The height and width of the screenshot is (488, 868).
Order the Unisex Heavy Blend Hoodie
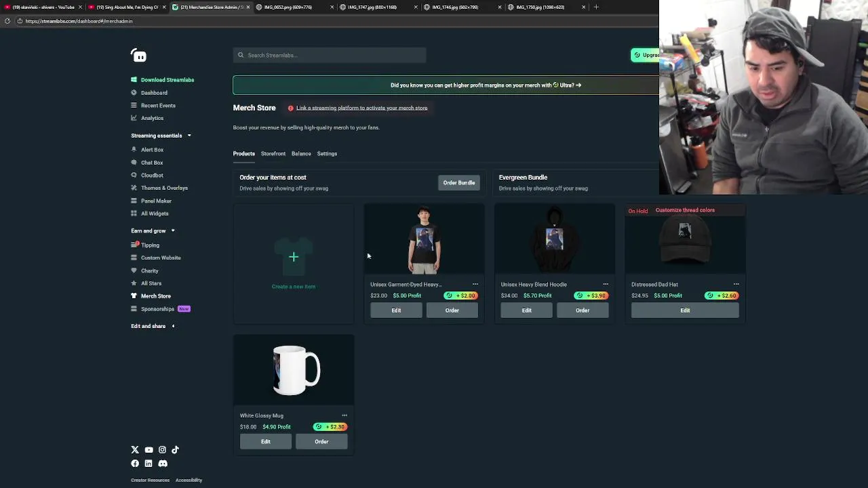pyautogui.click(x=583, y=310)
